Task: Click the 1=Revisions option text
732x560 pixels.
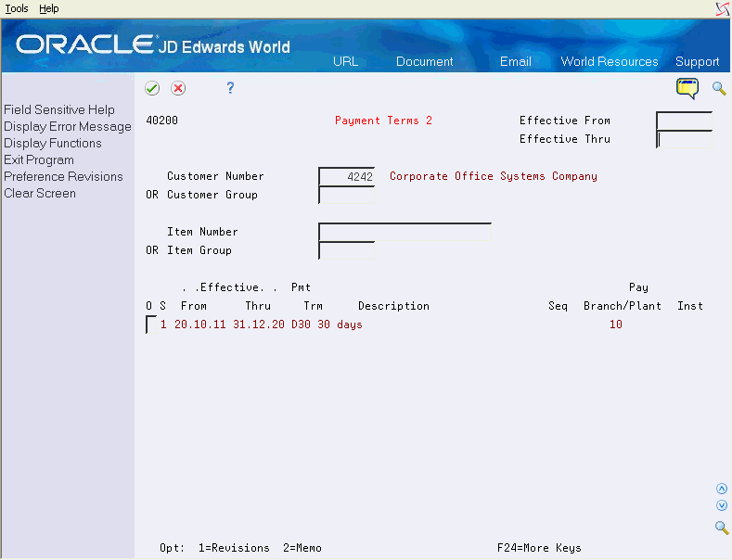Action: pyautogui.click(x=234, y=548)
